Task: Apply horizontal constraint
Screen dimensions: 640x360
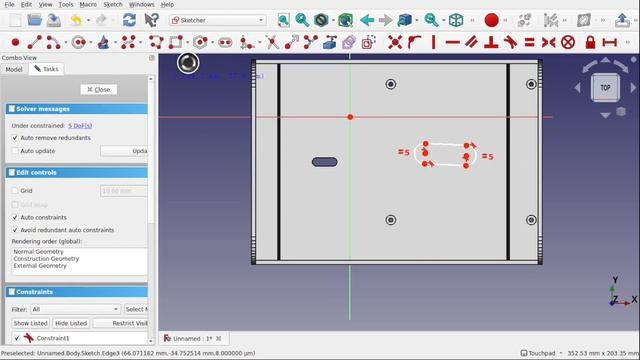Action: pos(453,42)
